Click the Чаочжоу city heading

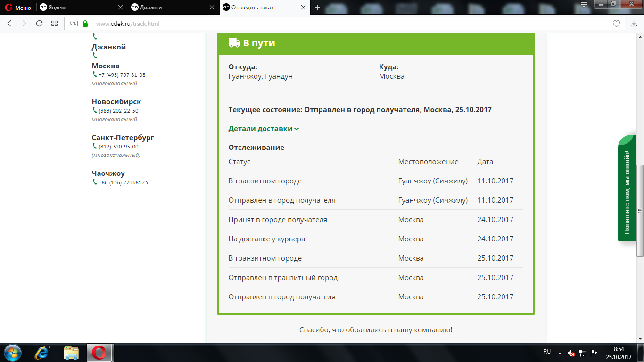(108, 173)
